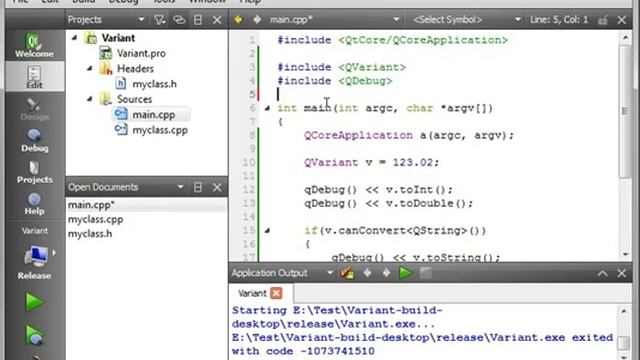Close the Variant output tab
This screenshot has height=360, width=640.
coord(276,293)
